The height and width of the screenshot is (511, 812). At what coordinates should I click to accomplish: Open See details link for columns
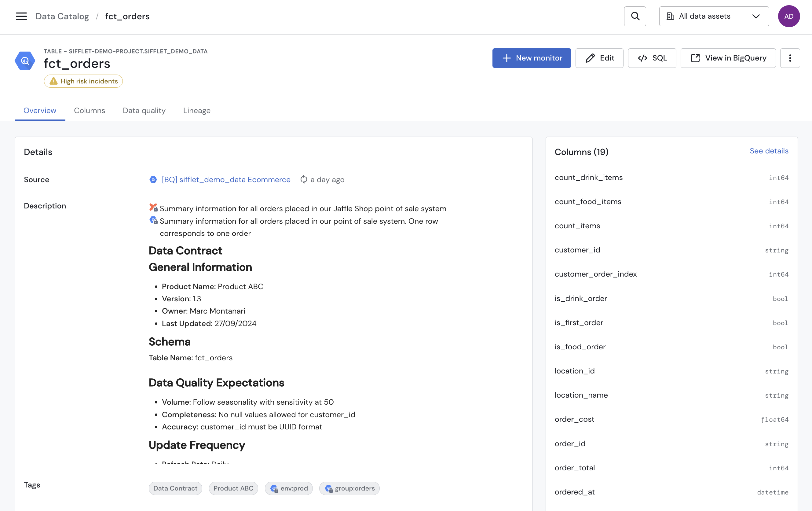(x=769, y=151)
